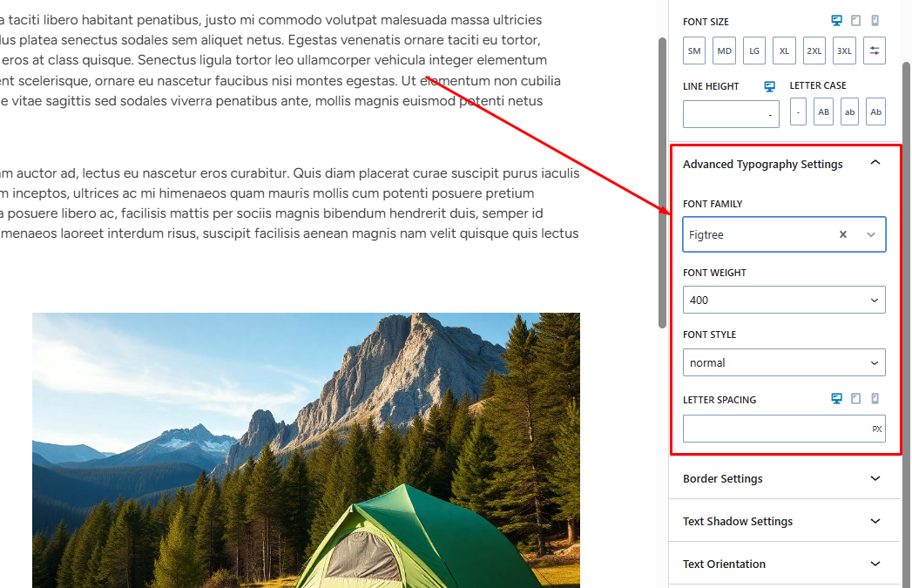Select tablet icon for Letter Spacing

click(856, 399)
